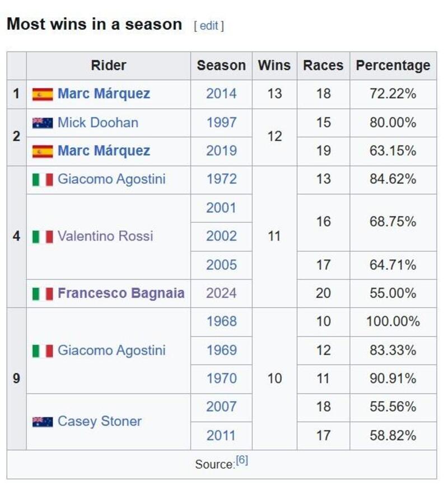Open the first Marc Márquez link

pyautogui.click(x=104, y=94)
